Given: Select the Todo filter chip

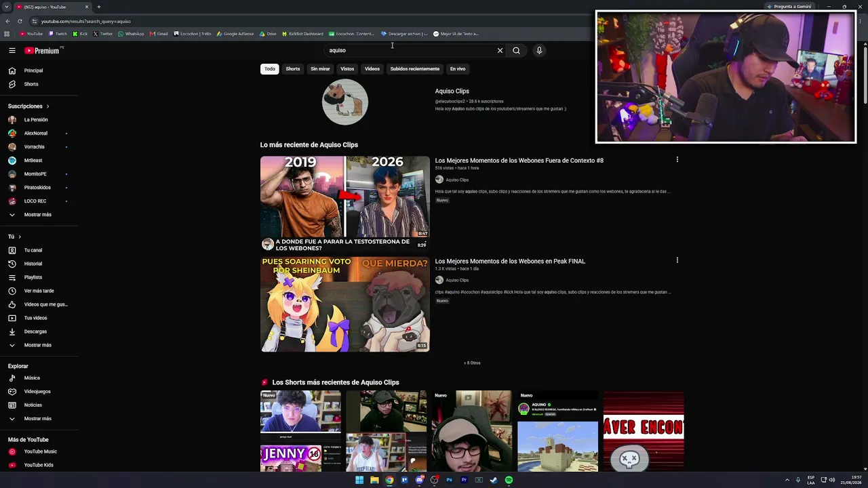Looking at the screenshot, I should (x=270, y=68).
